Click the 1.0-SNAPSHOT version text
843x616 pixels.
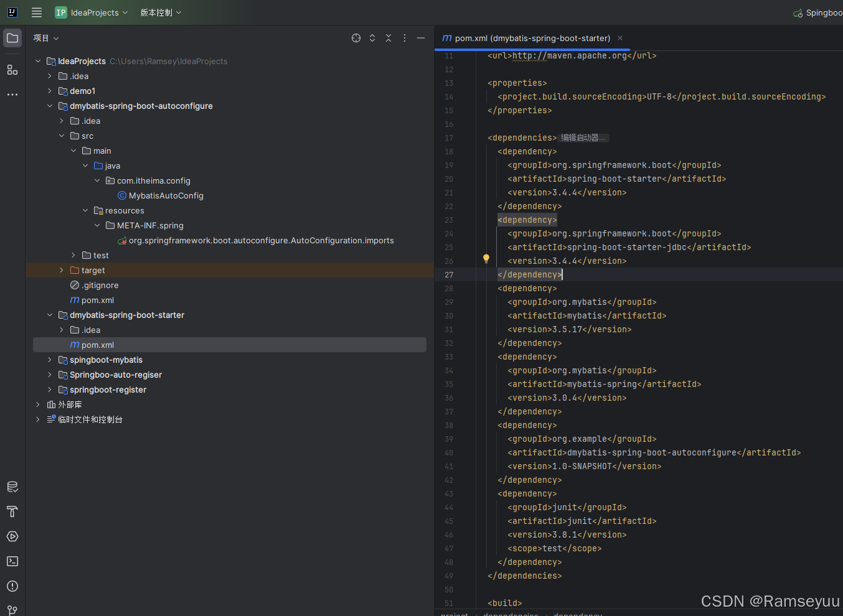pos(582,466)
